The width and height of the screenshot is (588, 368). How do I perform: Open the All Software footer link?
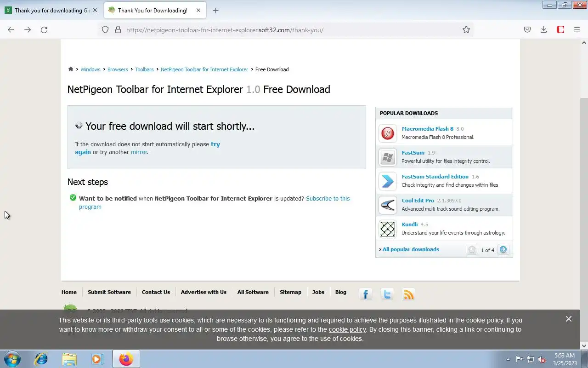click(253, 292)
